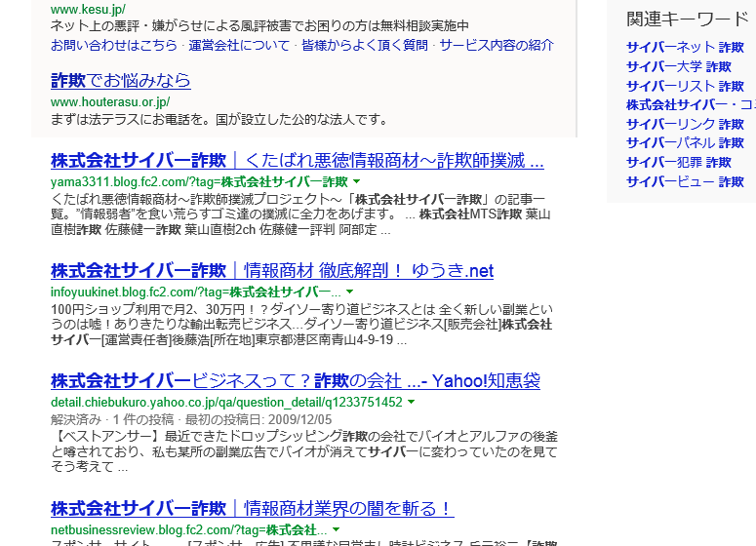The width and height of the screenshot is (756, 546).
Task: Open the お問い合わせはこちら sitelink
Action: [114, 45]
